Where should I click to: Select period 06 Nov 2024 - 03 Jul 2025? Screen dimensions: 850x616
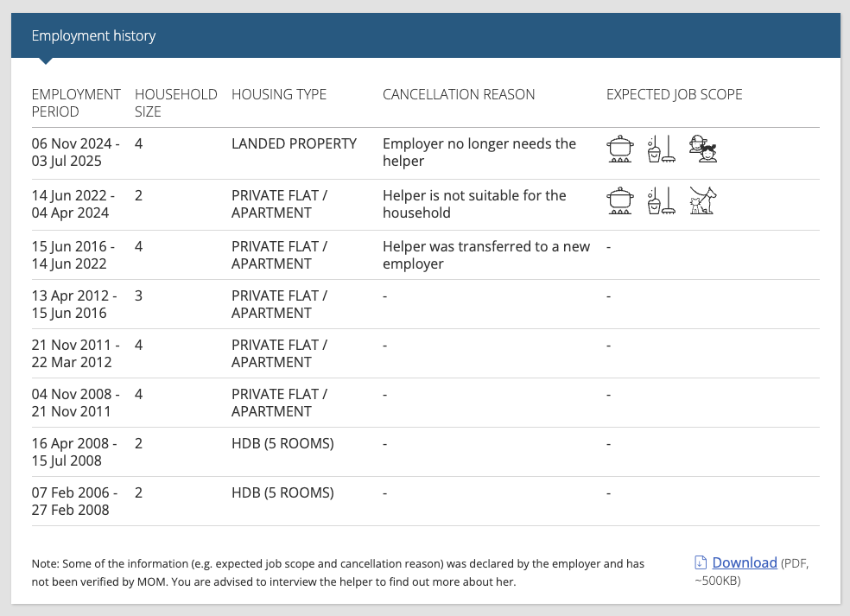[75, 152]
